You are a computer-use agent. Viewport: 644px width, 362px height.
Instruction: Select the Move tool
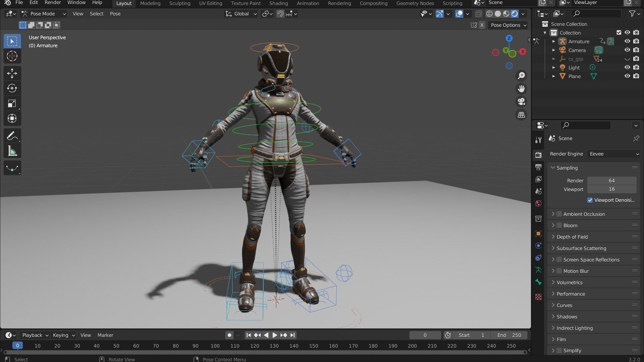pyautogui.click(x=12, y=73)
